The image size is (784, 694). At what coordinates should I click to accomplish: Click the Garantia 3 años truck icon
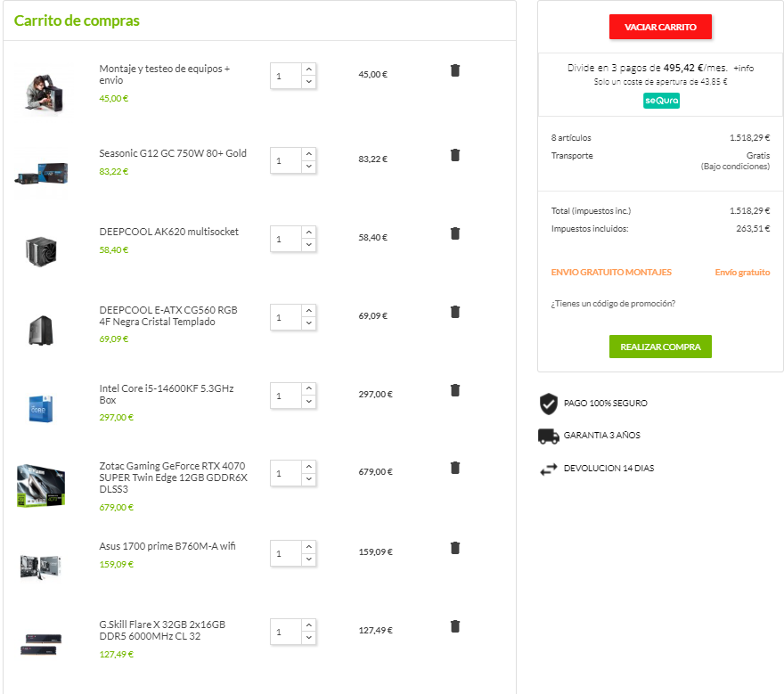click(x=549, y=436)
